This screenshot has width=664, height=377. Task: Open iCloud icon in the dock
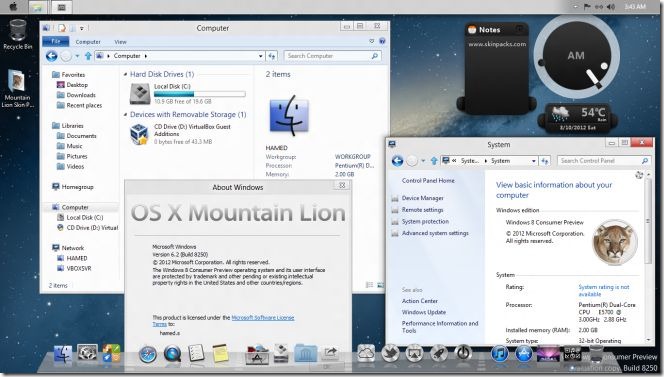click(x=366, y=352)
